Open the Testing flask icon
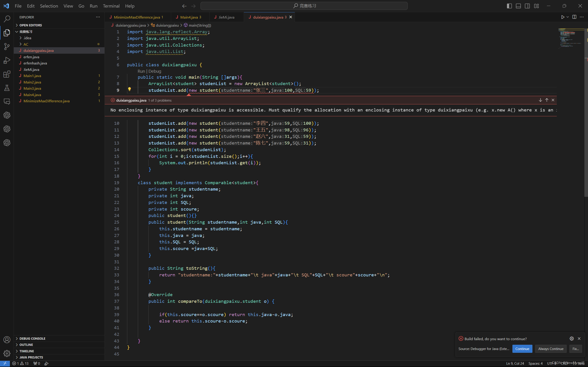 (7, 88)
